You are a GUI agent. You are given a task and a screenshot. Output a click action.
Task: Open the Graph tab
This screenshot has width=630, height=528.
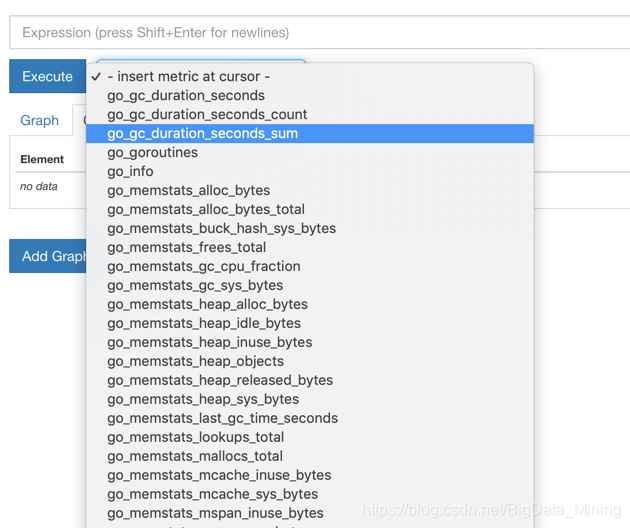pos(39,120)
